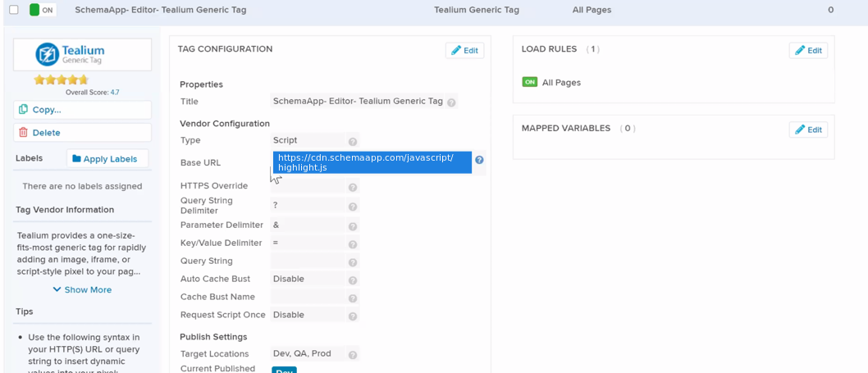Click All Pages in the tag header row

tap(592, 10)
